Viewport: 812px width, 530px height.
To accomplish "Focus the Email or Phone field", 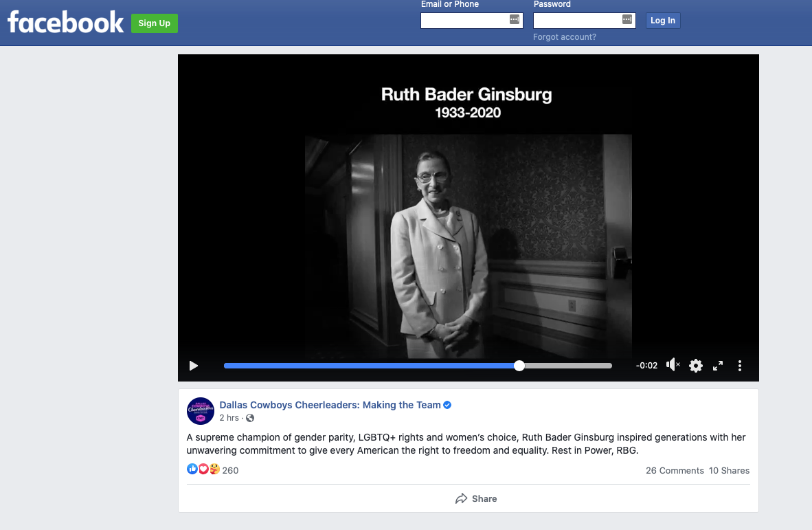I will (x=472, y=21).
